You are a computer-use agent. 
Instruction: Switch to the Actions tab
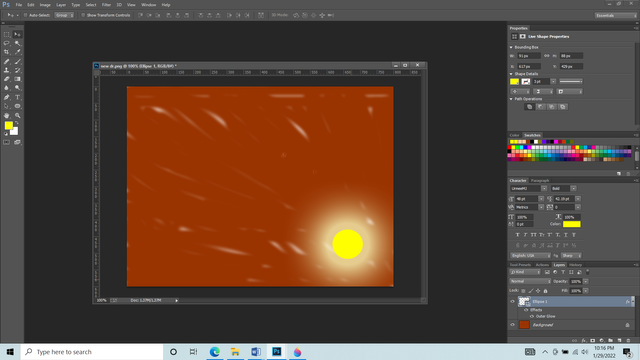tap(542, 265)
